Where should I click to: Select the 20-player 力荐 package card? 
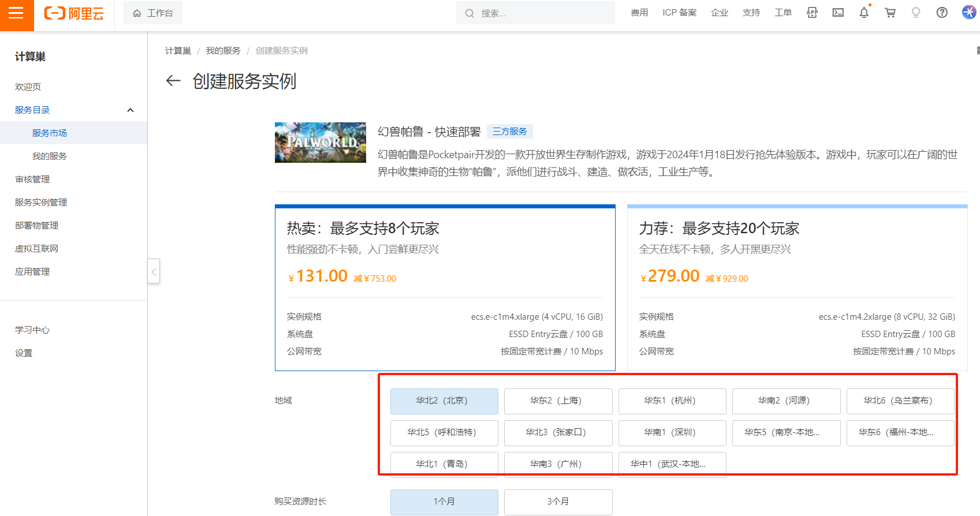[798, 287]
